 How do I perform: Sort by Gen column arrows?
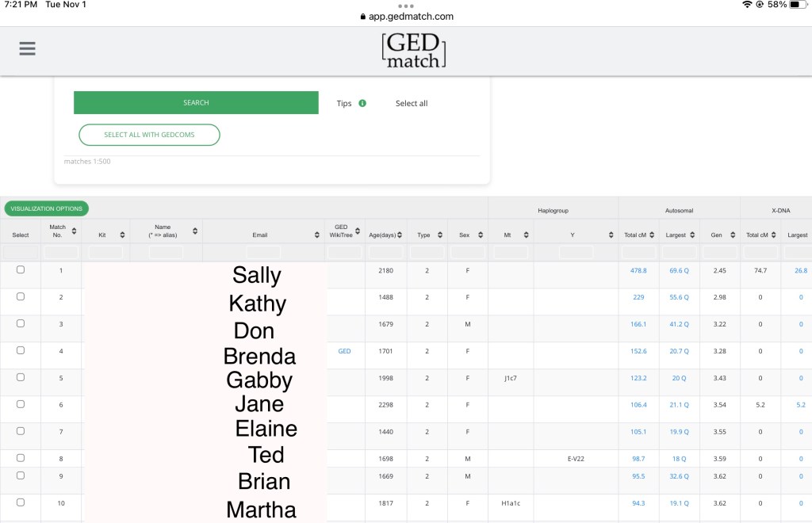pyautogui.click(x=731, y=235)
